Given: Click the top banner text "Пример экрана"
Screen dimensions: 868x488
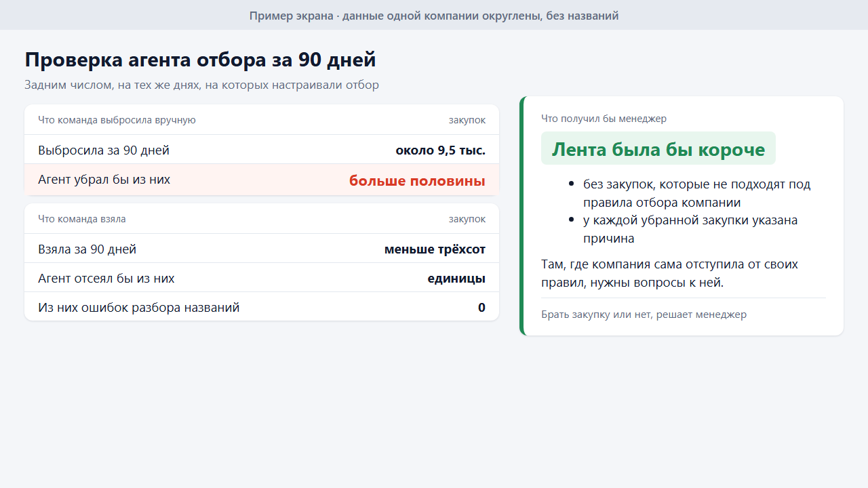Looking at the screenshot, I should pyautogui.click(x=292, y=16).
